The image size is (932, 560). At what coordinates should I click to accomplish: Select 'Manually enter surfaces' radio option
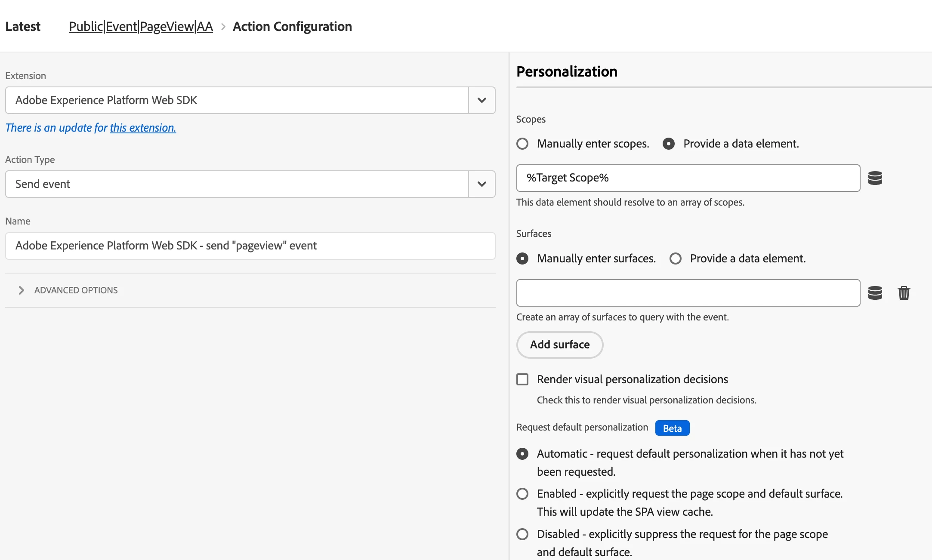click(x=522, y=258)
